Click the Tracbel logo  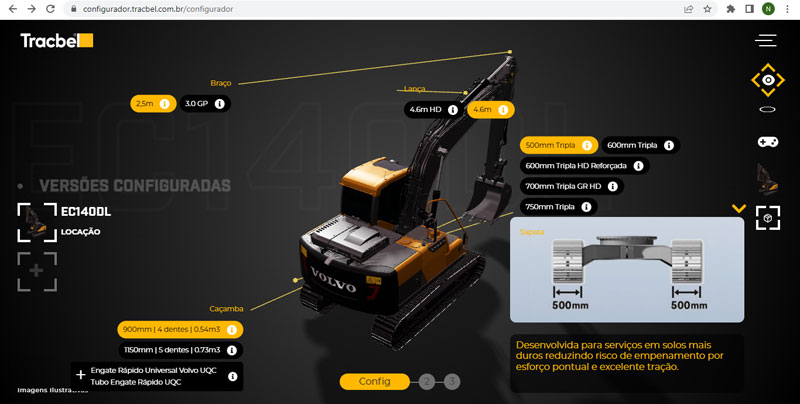click(57, 41)
